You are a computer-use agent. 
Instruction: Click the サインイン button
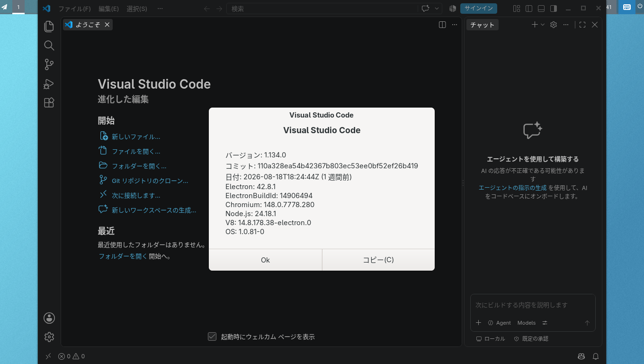[478, 9]
